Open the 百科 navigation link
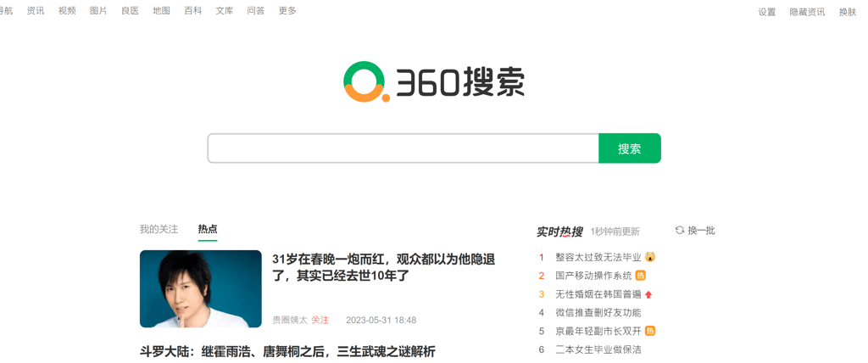Viewport: 868px width, 363px height. [193, 10]
